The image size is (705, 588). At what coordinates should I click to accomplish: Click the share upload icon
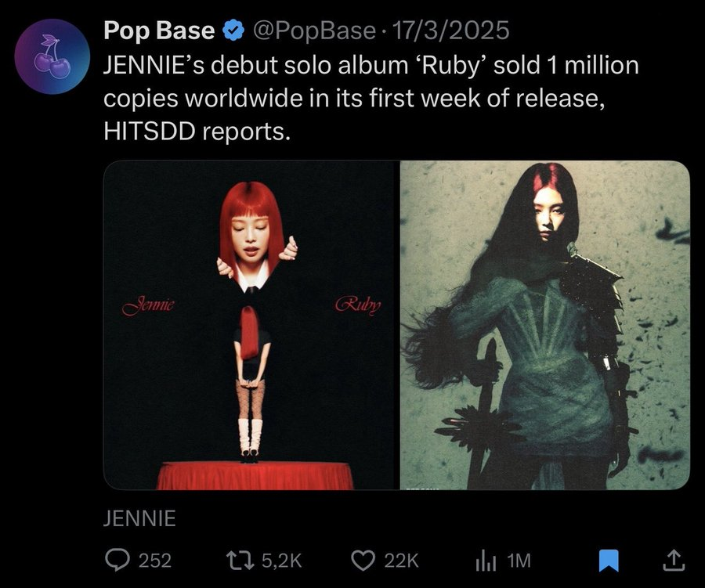click(674, 561)
